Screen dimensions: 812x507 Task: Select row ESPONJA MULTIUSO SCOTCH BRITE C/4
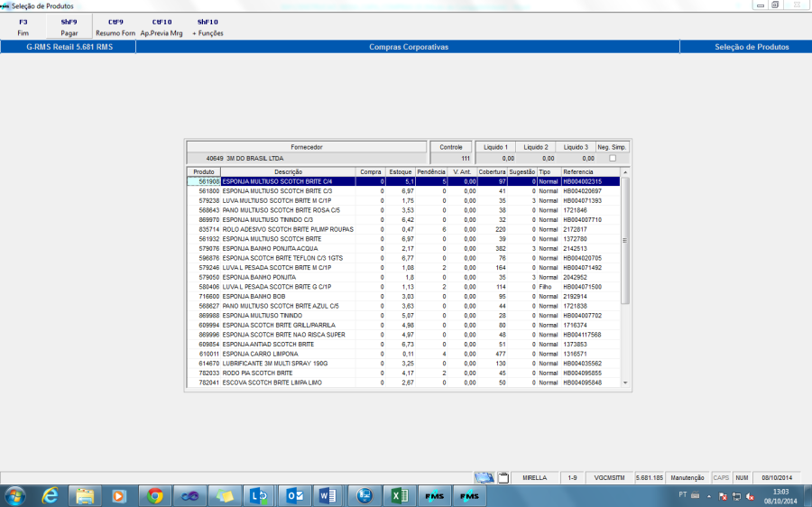tap(403, 181)
